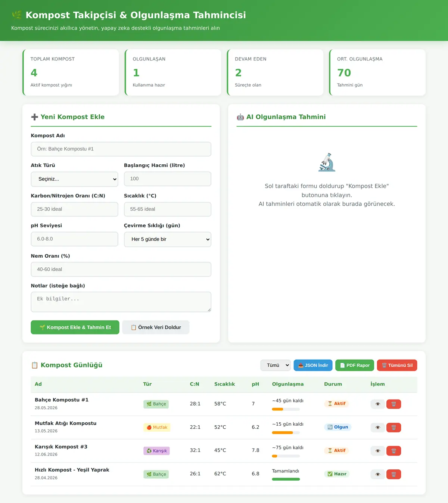Click the Olgunlaşma column header
This screenshot has height=503, width=448.
tap(288, 384)
